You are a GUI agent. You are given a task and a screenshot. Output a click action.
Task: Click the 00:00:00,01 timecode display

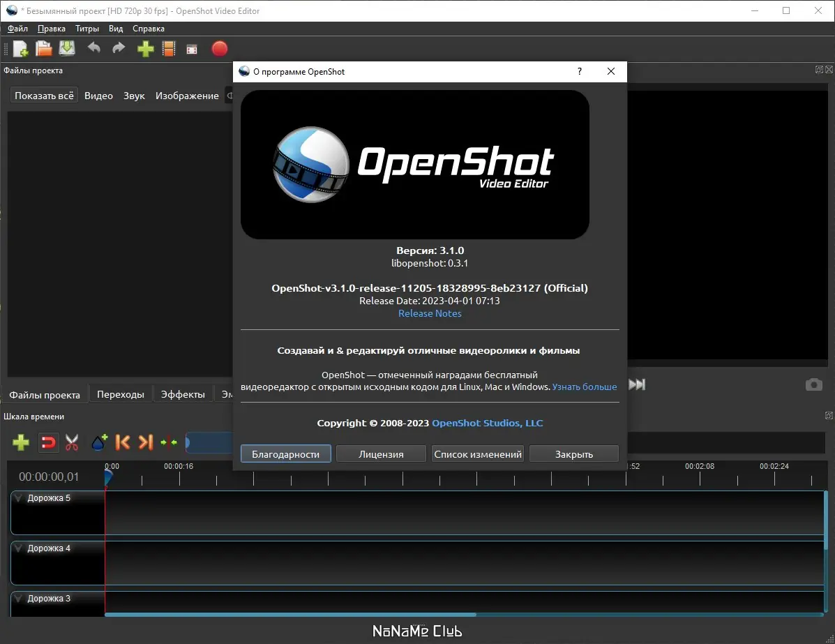click(49, 477)
